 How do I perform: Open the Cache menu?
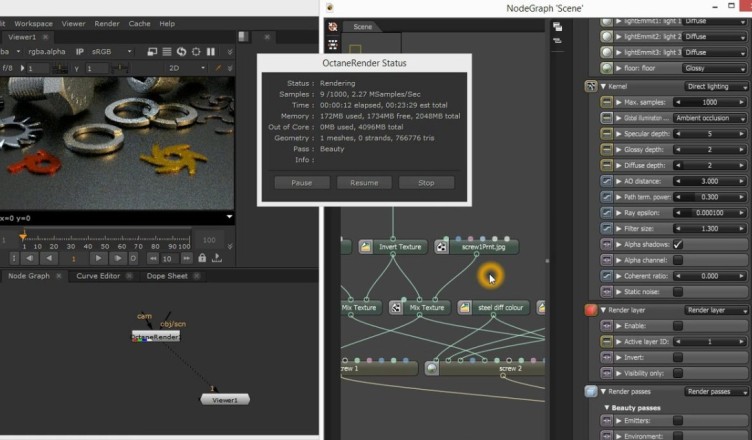[139, 24]
